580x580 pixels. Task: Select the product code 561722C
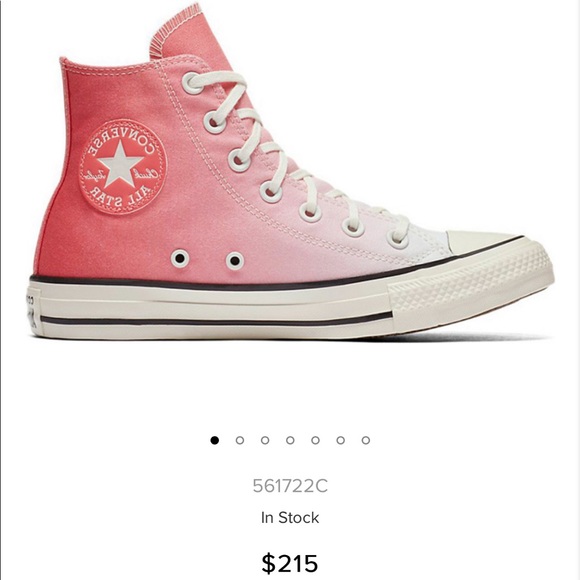pyautogui.click(x=290, y=486)
